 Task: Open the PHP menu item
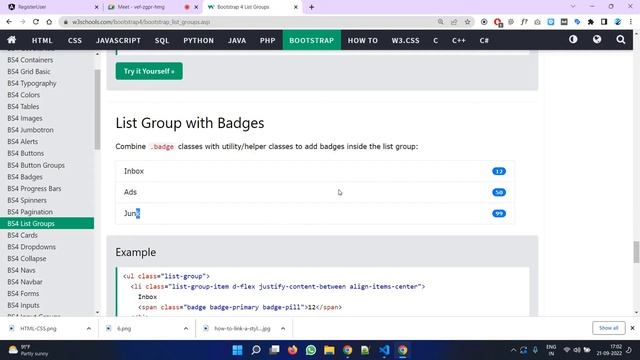pyautogui.click(x=267, y=40)
